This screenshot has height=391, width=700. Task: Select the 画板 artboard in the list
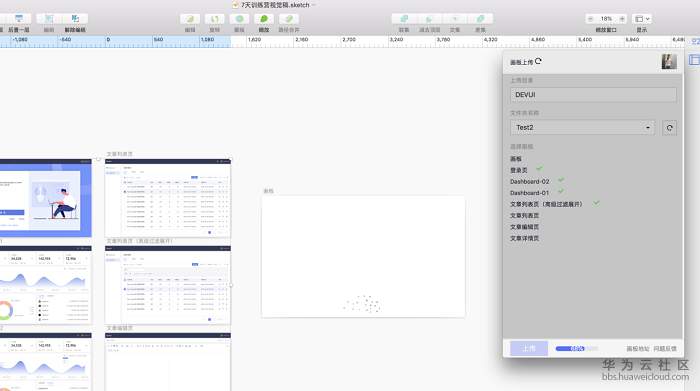516,159
